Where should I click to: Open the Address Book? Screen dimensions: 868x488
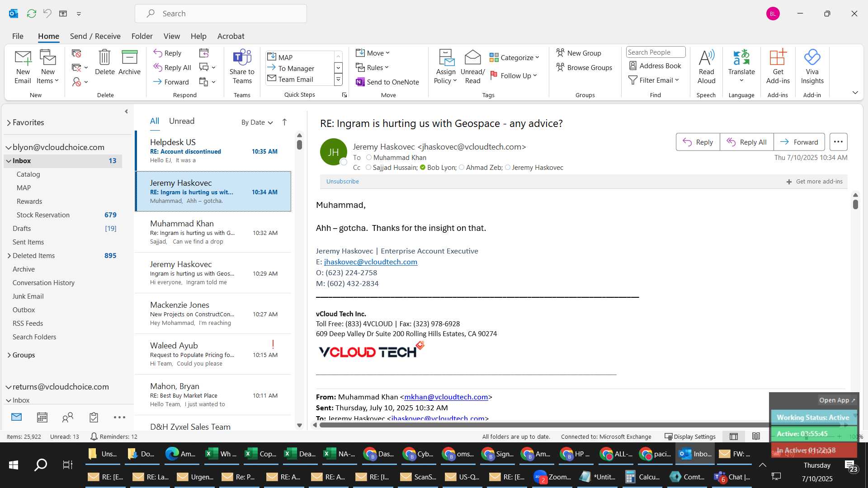655,66
